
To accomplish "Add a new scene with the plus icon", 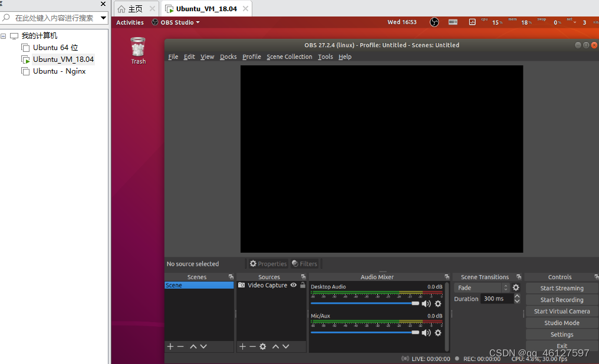I will point(170,346).
